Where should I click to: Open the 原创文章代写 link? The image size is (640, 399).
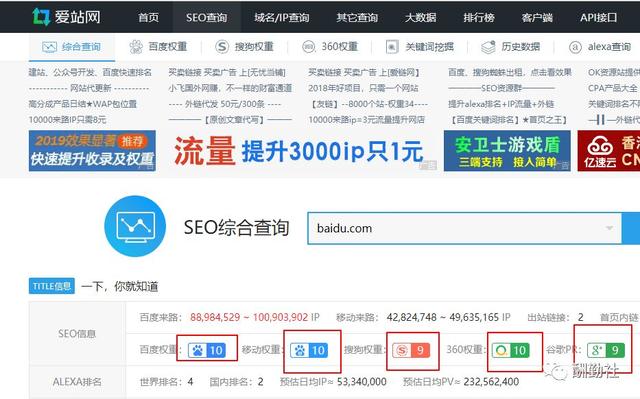(230, 120)
